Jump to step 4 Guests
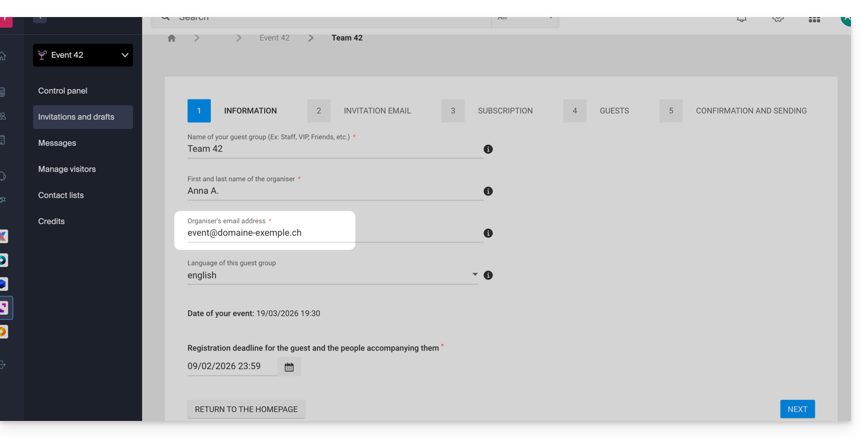The height and width of the screenshot is (438, 868). point(596,111)
